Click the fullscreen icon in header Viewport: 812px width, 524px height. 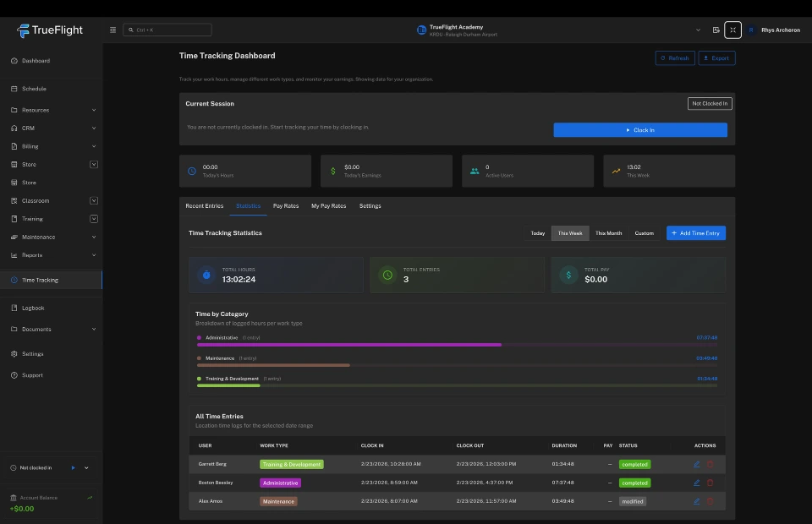pos(732,30)
